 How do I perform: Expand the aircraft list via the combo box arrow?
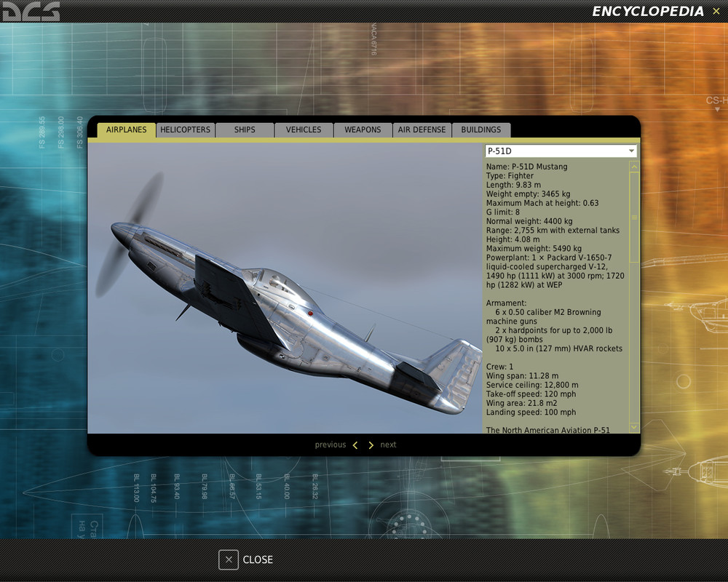632,150
